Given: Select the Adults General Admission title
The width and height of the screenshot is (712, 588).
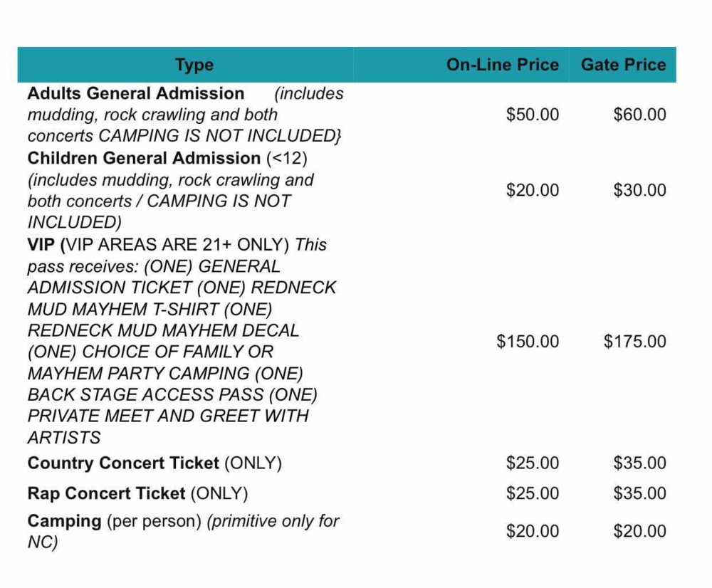Looking at the screenshot, I should 136,93.
